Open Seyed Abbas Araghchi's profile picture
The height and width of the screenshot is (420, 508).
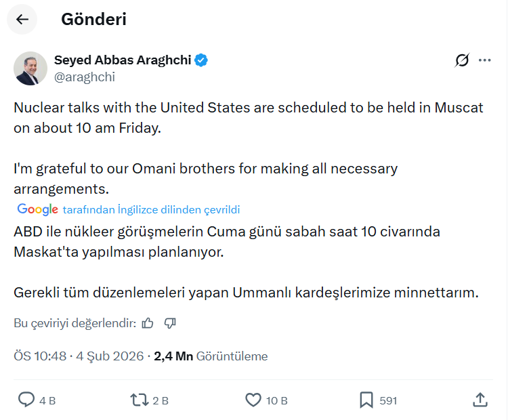click(x=30, y=68)
